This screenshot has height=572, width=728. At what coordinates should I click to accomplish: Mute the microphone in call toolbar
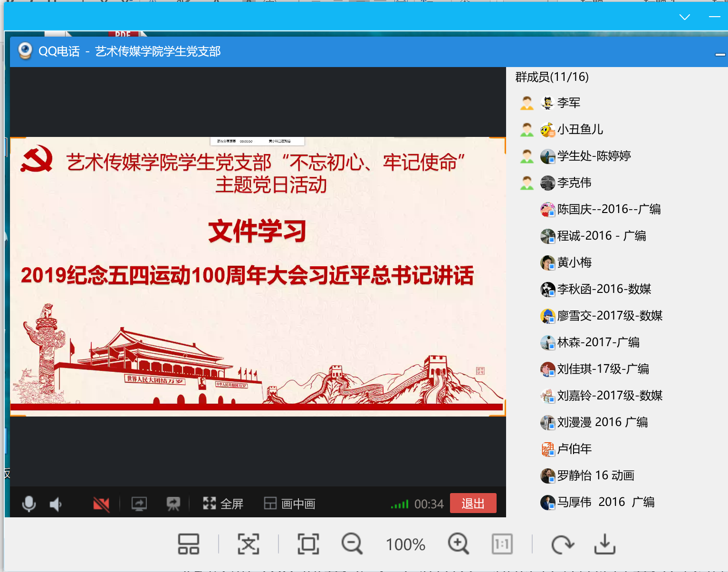(29, 504)
